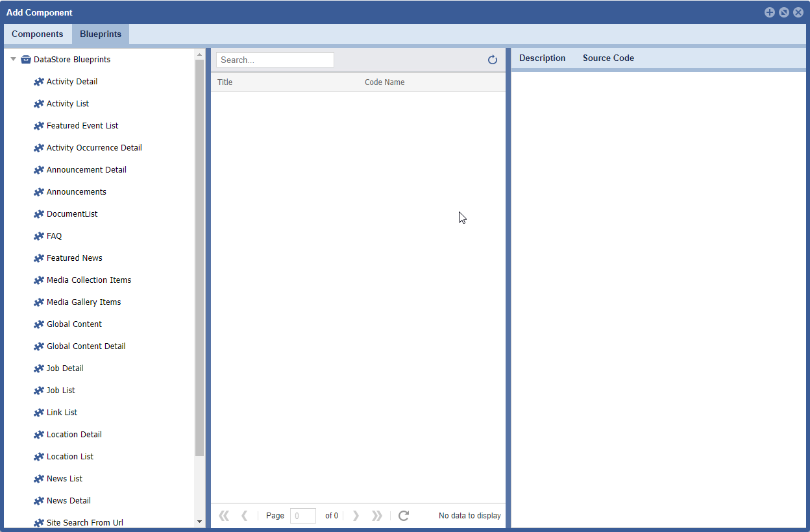The width and height of the screenshot is (810, 532).
Task: Click the refresh icon beside the search box
Action: point(493,60)
